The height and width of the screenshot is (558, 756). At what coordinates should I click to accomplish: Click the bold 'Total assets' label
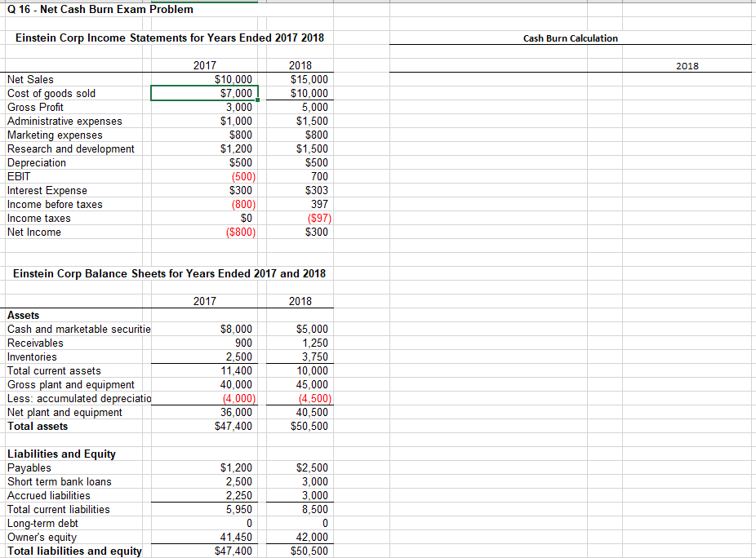pyautogui.click(x=38, y=427)
